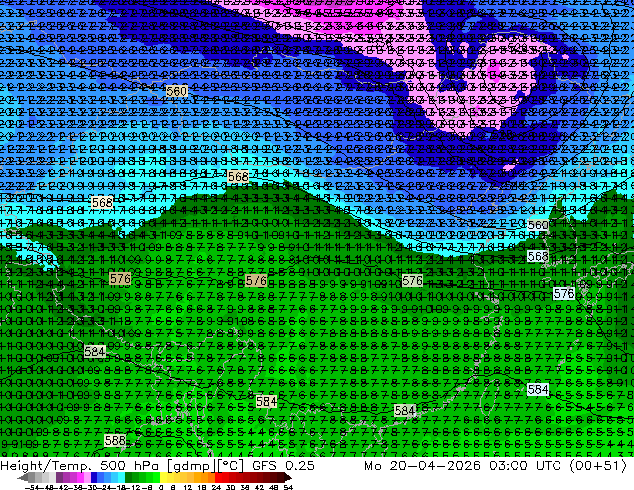634x490 pixels.
Task: Click the bright red swatch in the legend
Action: pyautogui.click(x=219, y=477)
